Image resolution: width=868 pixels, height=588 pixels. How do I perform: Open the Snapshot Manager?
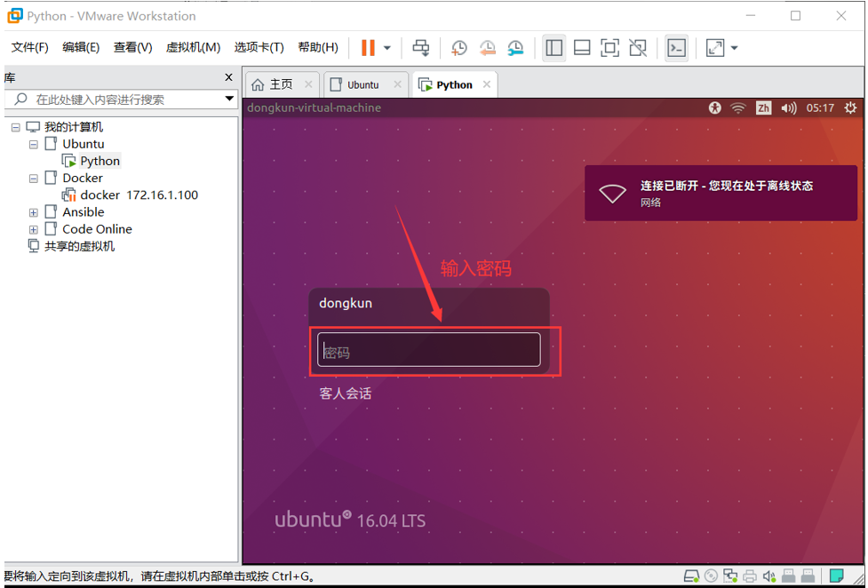pos(515,48)
